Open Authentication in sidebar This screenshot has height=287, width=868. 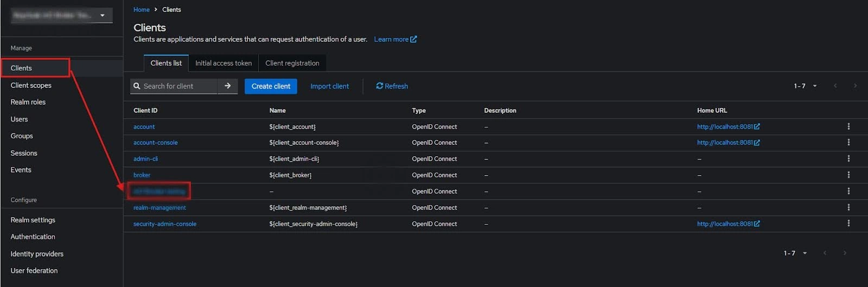coord(33,237)
